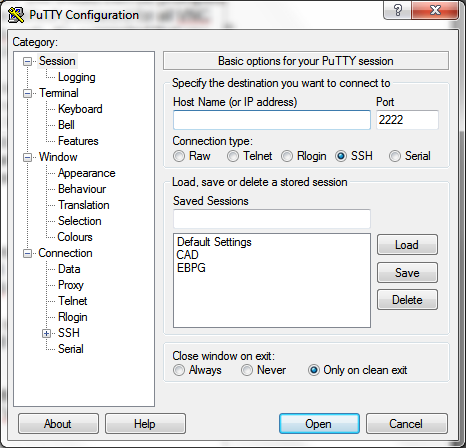Open the Colours settings page
The image size is (467, 448).
point(75,237)
